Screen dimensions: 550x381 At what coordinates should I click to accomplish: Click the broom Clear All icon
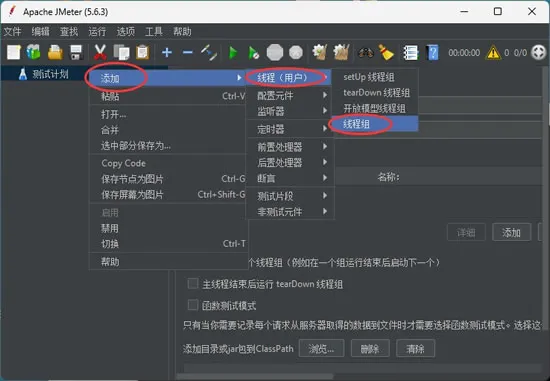click(x=386, y=53)
